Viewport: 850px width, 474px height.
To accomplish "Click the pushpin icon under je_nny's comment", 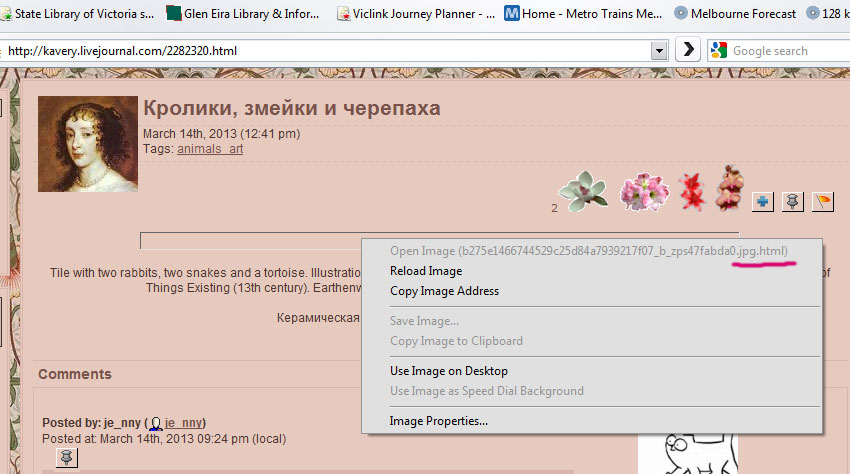I will click(65, 457).
